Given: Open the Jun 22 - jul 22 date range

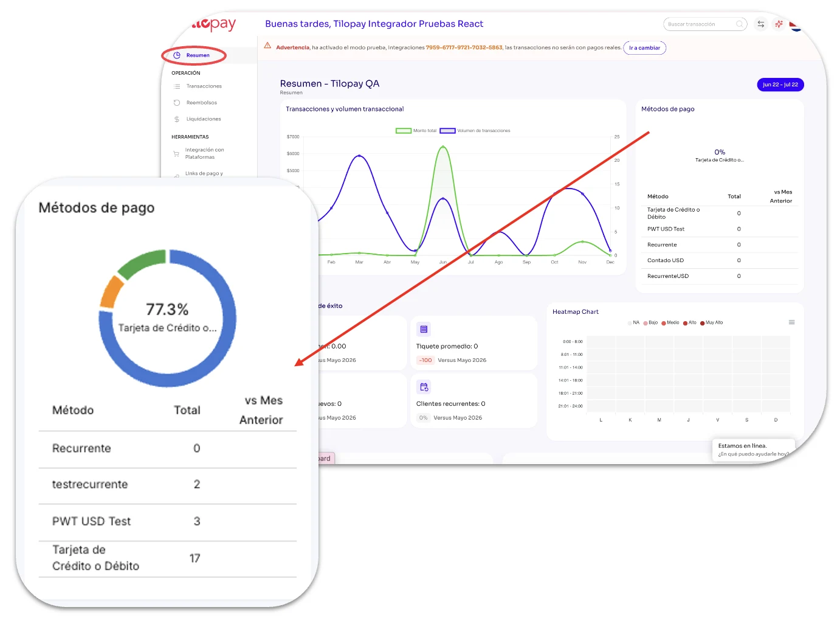Looking at the screenshot, I should tap(780, 85).
